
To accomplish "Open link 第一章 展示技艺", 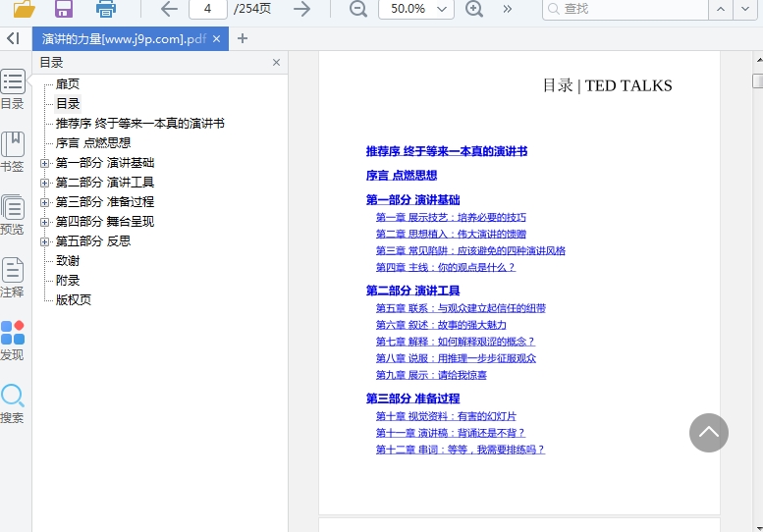I will click(x=451, y=217).
